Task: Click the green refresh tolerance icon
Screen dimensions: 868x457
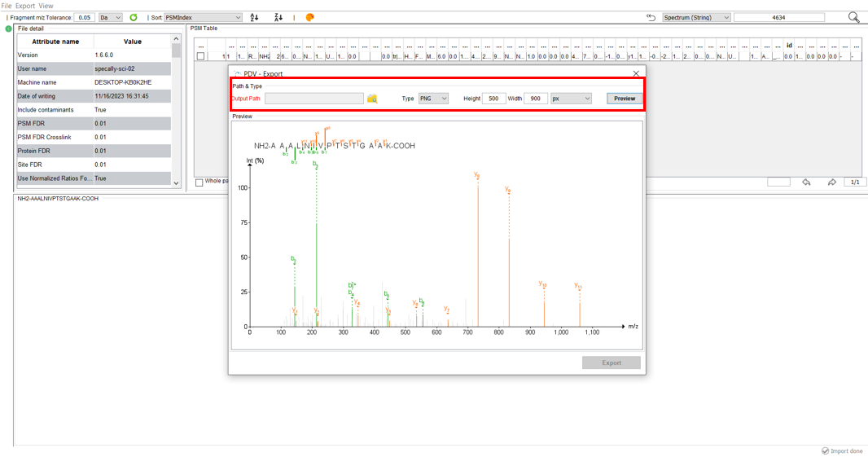Action: pyautogui.click(x=134, y=18)
